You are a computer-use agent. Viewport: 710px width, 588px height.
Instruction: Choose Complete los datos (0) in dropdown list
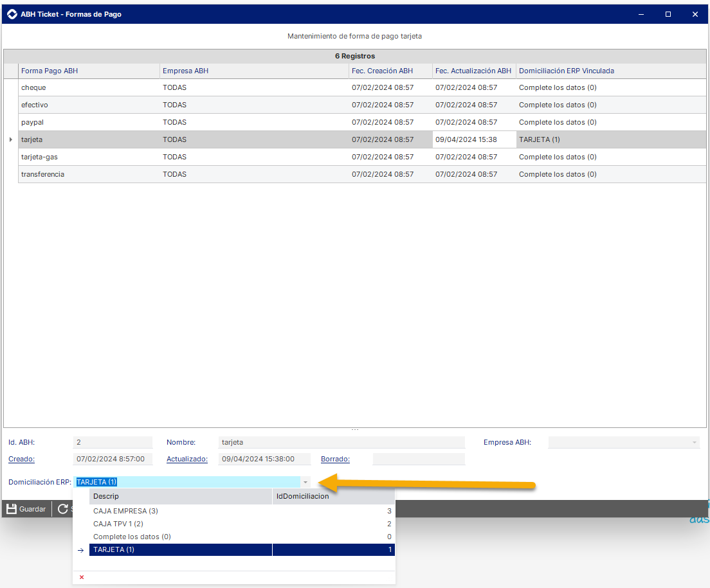pos(242,537)
